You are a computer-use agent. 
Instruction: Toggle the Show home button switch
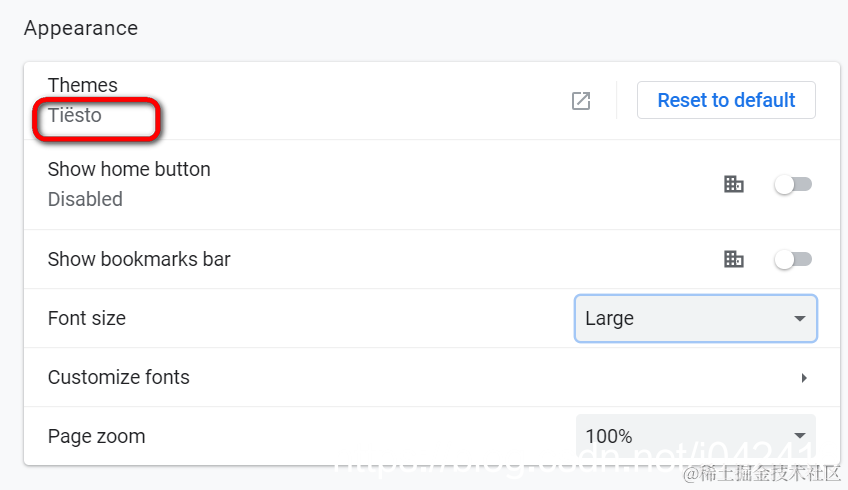tap(793, 184)
